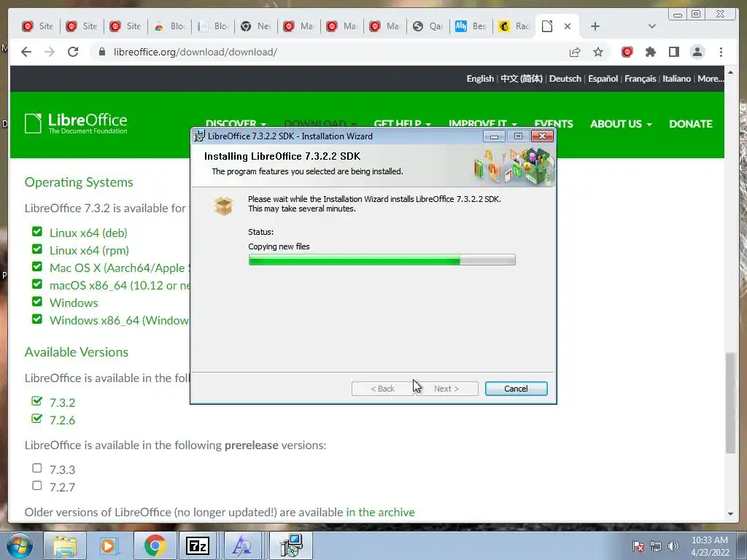Open the More... languages list

711,79
